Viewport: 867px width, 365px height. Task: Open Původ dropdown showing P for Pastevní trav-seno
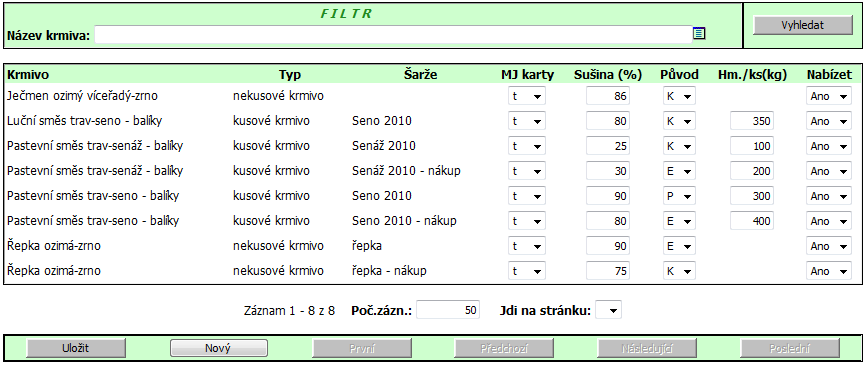pos(680,196)
